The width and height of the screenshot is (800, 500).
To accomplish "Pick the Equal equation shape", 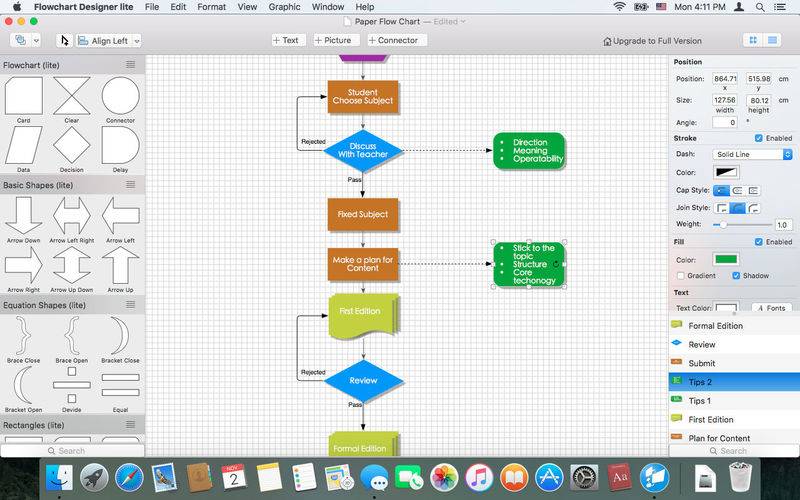I will (120, 385).
